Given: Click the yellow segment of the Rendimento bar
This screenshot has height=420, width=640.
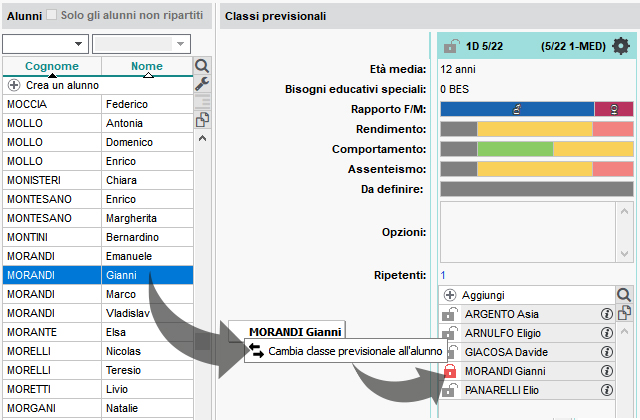Looking at the screenshot, I should point(535,129).
